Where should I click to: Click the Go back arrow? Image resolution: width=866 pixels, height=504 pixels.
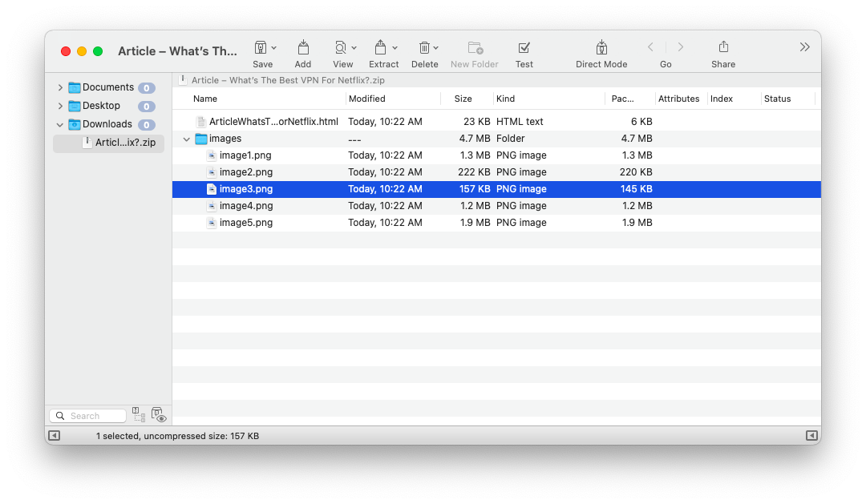click(649, 46)
